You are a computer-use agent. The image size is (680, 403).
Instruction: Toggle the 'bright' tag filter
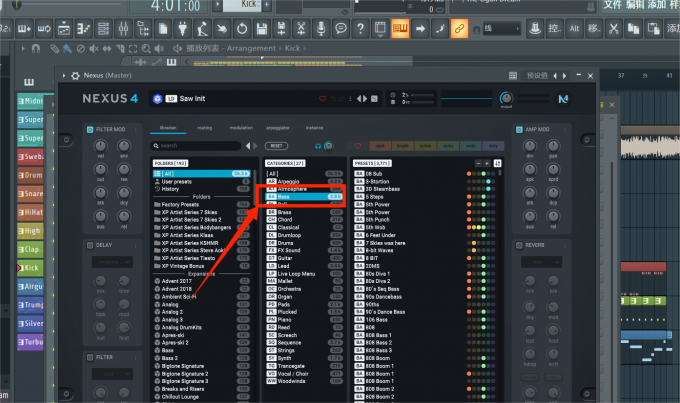pos(403,146)
